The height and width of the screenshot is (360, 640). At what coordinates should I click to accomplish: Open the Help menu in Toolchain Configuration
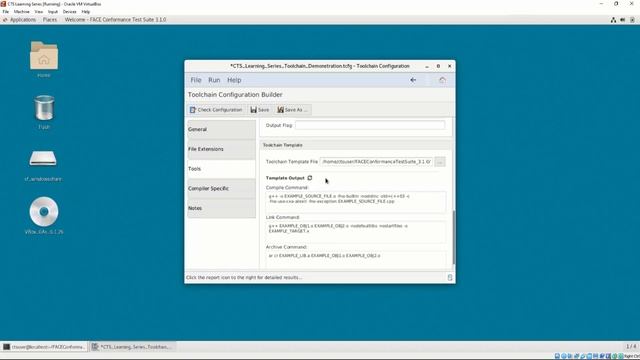(x=234, y=80)
